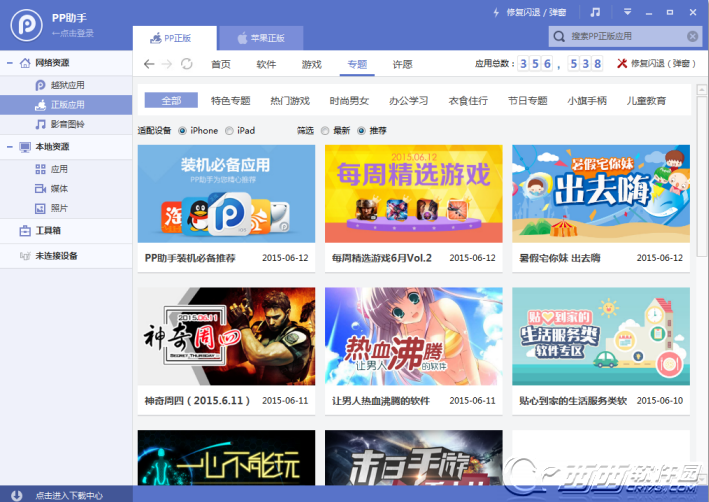Open the 生活服务类软件专区 banner thumbnail
This screenshot has width=709, height=502.
[x=601, y=336]
